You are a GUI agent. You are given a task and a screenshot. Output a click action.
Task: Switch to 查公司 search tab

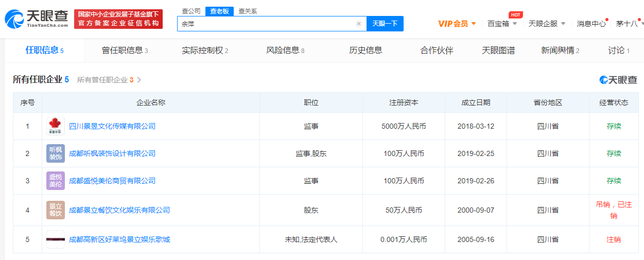click(191, 11)
